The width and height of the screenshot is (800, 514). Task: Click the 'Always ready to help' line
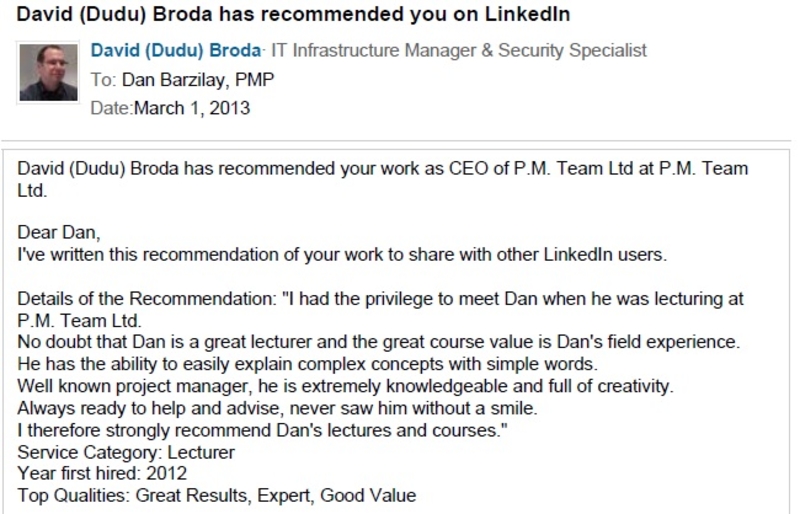click(278, 408)
